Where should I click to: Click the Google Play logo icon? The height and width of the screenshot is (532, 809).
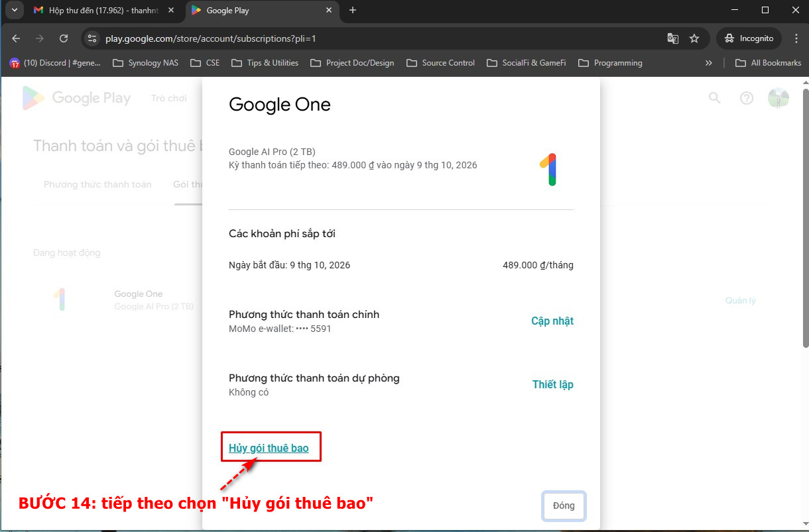[x=34, y=98]
